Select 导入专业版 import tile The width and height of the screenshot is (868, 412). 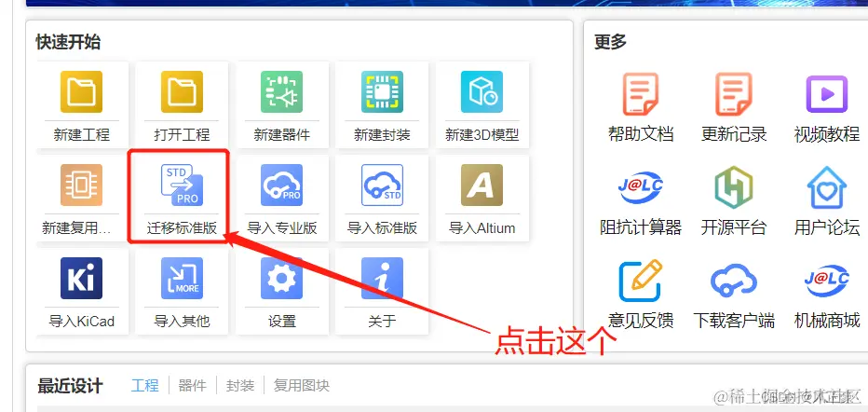click(282, 198)
